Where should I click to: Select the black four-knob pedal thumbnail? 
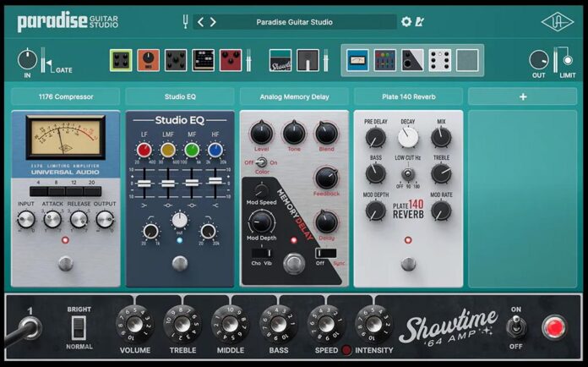point(176,60)
